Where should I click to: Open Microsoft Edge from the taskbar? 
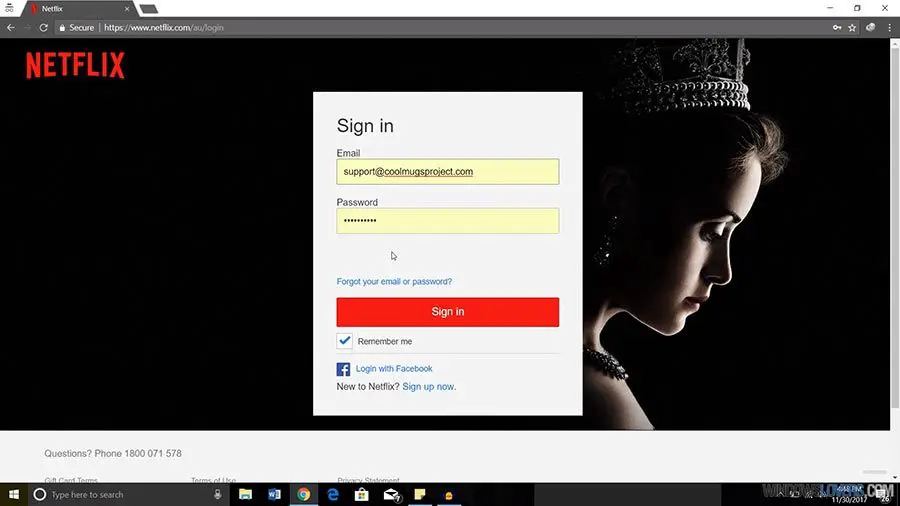pos(333,495)
